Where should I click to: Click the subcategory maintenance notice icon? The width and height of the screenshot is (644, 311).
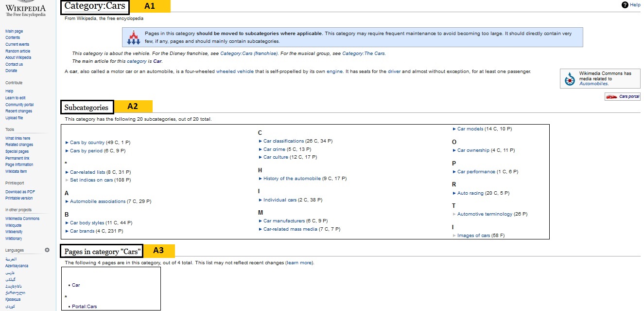click(133, 37)
